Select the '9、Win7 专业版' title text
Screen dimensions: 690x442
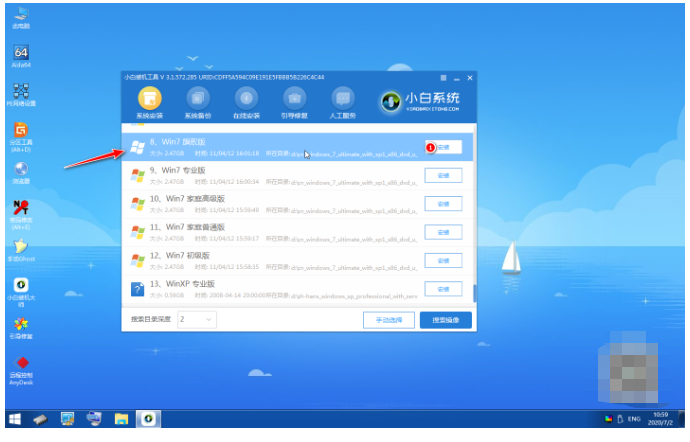(177, 170)
